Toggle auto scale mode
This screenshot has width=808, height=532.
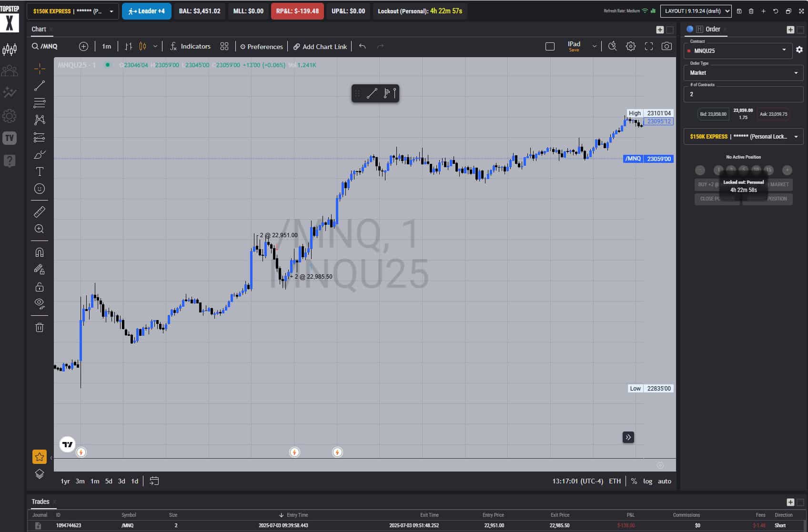pyautogui.click(x=665, y=481)
